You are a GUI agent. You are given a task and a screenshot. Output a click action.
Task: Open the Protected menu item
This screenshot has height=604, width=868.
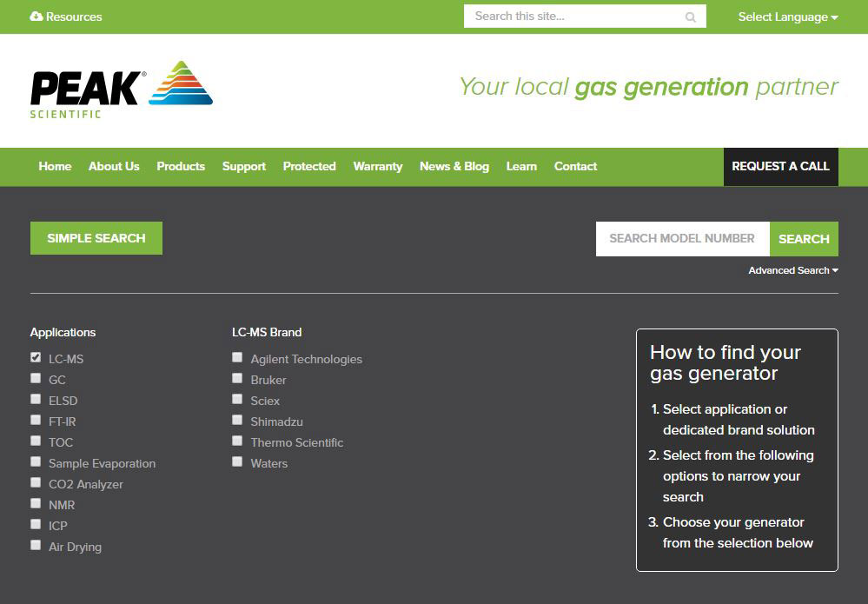(x=309, y=166)
